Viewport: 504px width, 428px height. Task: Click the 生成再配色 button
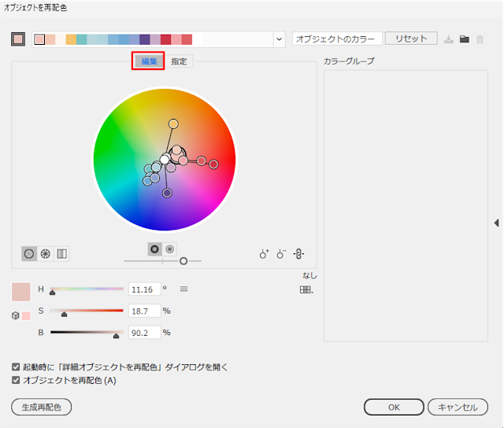[42, 407]
